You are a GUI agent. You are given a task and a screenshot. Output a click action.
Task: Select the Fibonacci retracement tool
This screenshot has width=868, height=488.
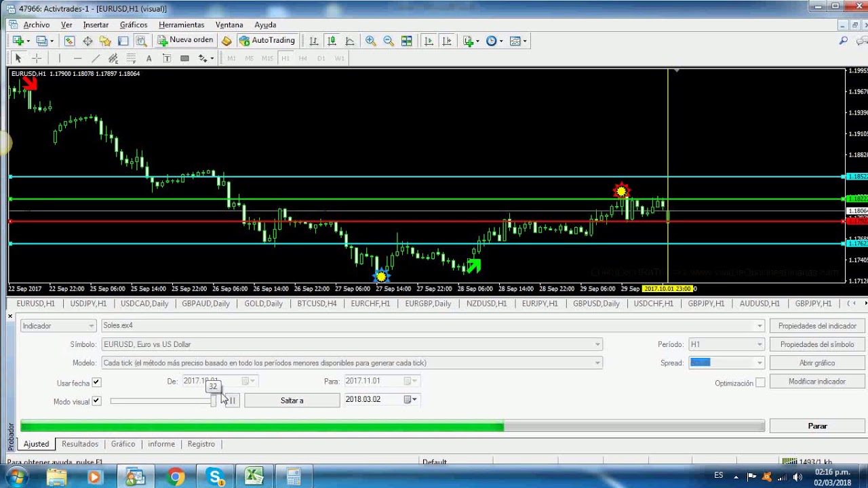pos(132,58)
